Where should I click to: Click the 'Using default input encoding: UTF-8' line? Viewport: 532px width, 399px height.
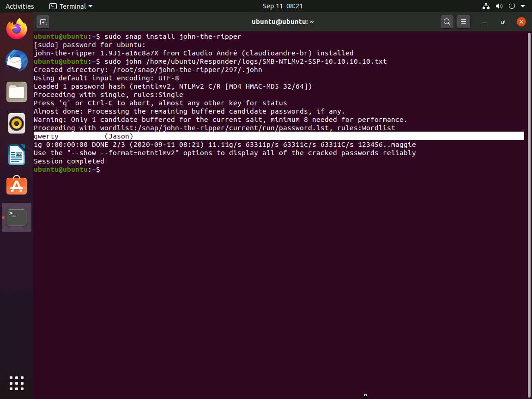106,78
